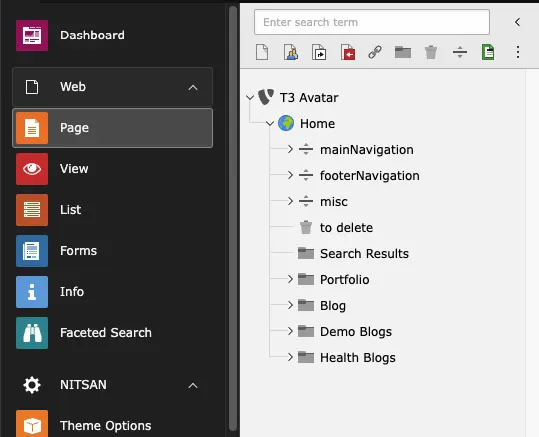Expand the Portfolio tree node
This screenshot has height=437, width=539.
[290, 279]
